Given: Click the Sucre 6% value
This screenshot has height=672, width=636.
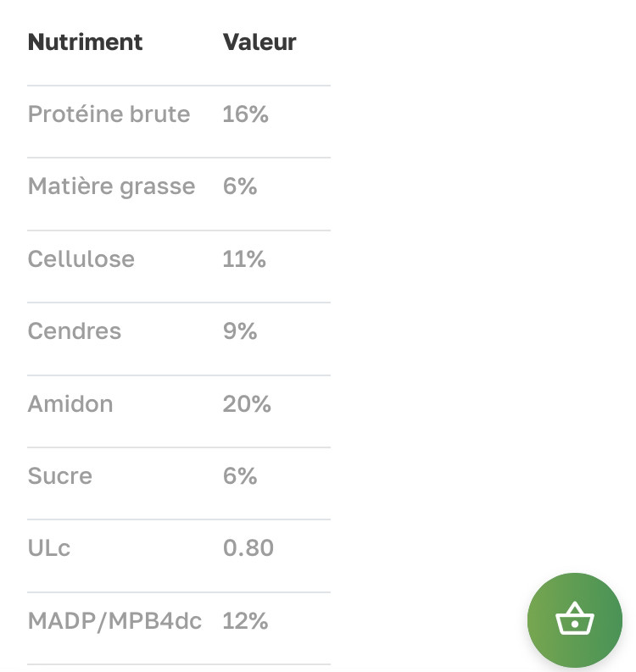Looking at the screenshot, I should tap(240, 475).
